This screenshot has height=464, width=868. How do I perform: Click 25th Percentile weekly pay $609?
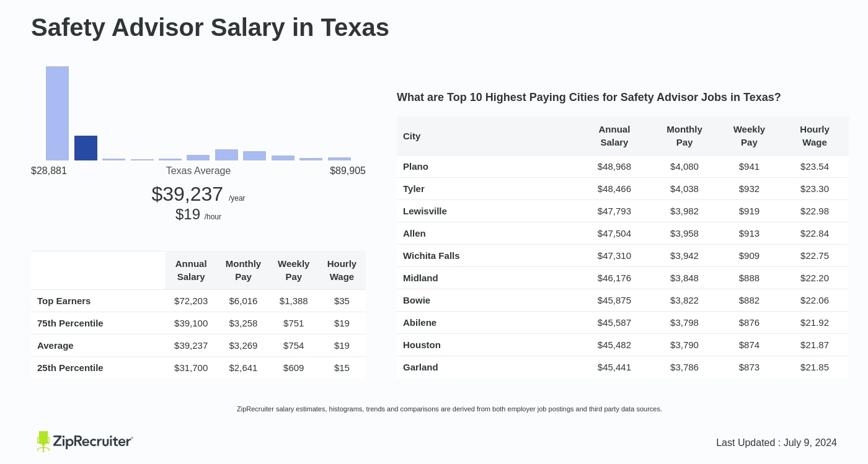[x=293, y=368]
